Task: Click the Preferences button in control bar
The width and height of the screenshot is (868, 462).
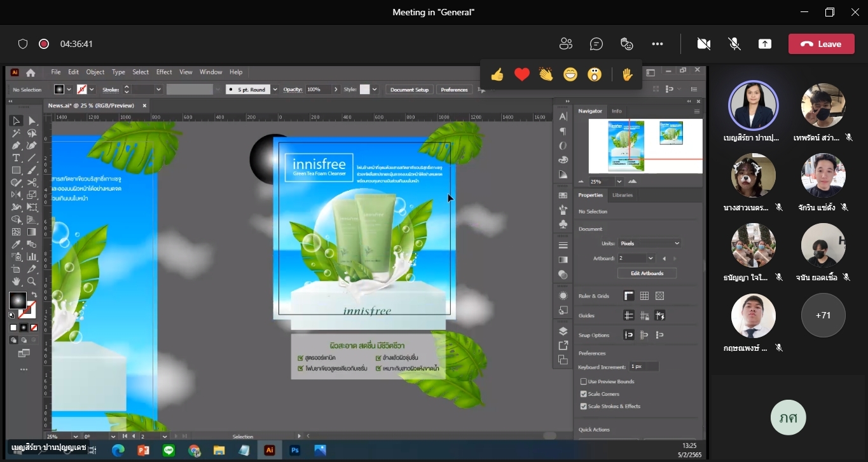Action: pos(454,90)
